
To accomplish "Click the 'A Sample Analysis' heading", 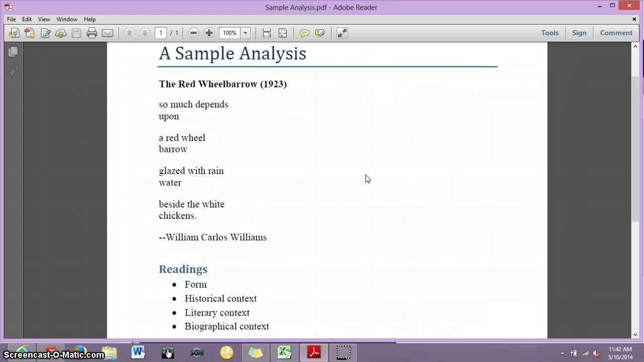I will 232,53.
